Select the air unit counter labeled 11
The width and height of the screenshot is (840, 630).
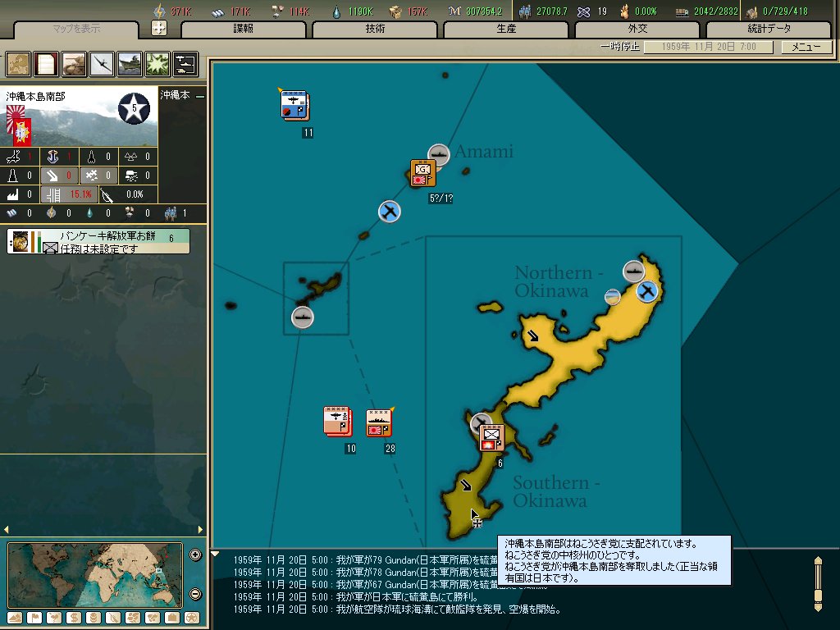294,104
